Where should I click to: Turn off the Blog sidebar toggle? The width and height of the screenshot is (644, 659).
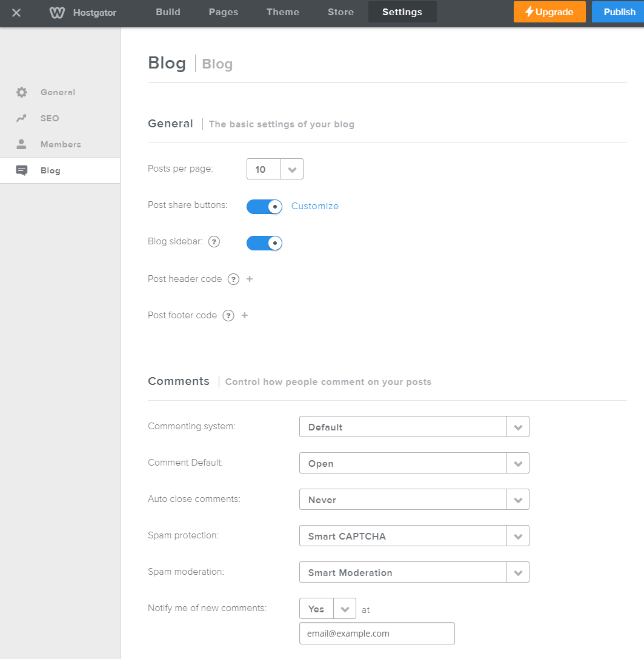pyautogui.click(x=264, y=243)
